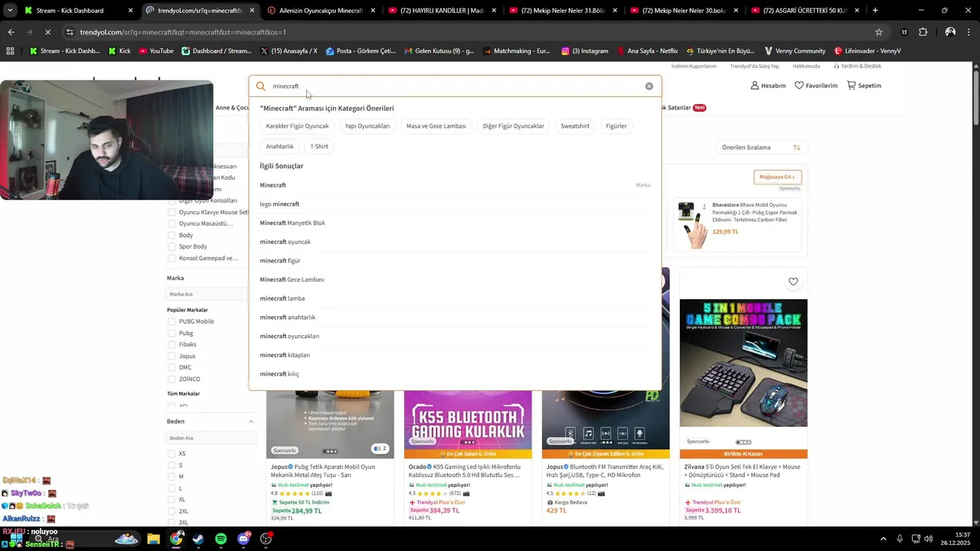Image resolution: width=980 pixels, height=551 pixels.
Task: Show hidden system tray icons
Action: pos(884,539)
